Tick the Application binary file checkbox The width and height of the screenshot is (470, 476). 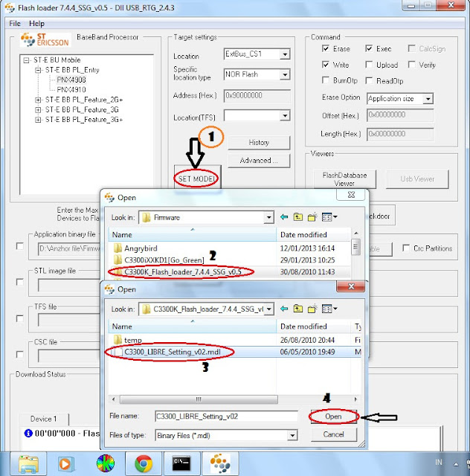coord(20,246)
